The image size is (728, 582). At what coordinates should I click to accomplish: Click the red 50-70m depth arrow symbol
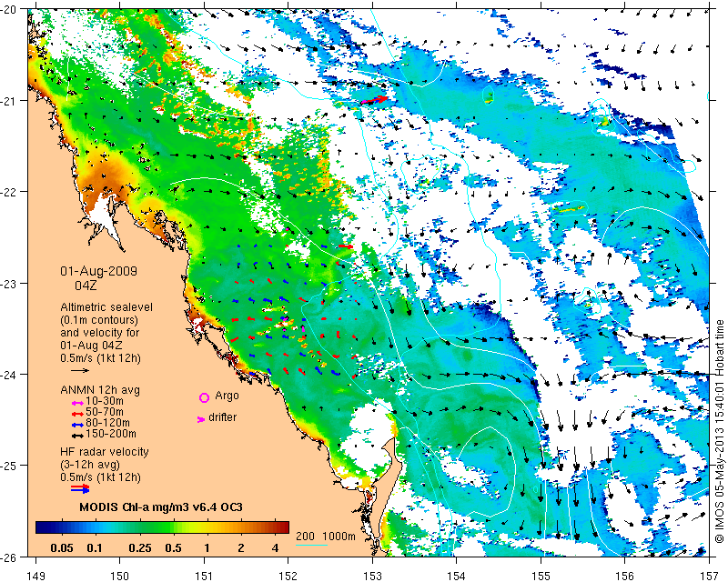pos(77,414)
